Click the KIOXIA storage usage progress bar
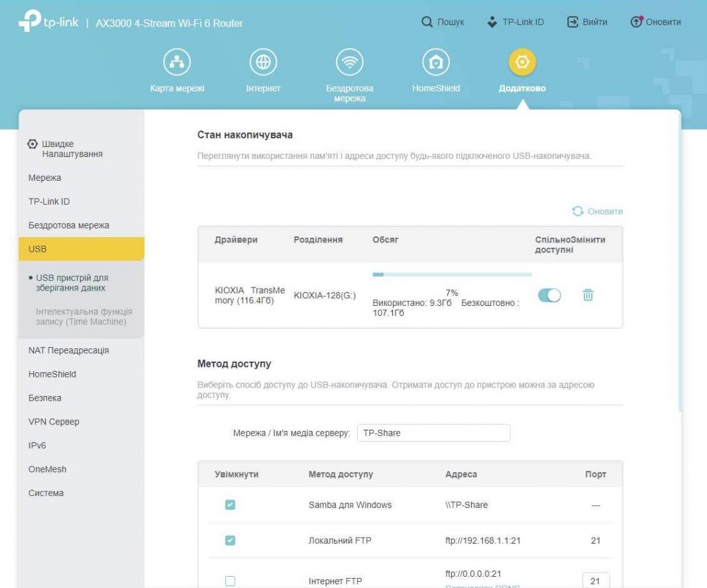This screenshot has height=588, width=707. (452, 274)
